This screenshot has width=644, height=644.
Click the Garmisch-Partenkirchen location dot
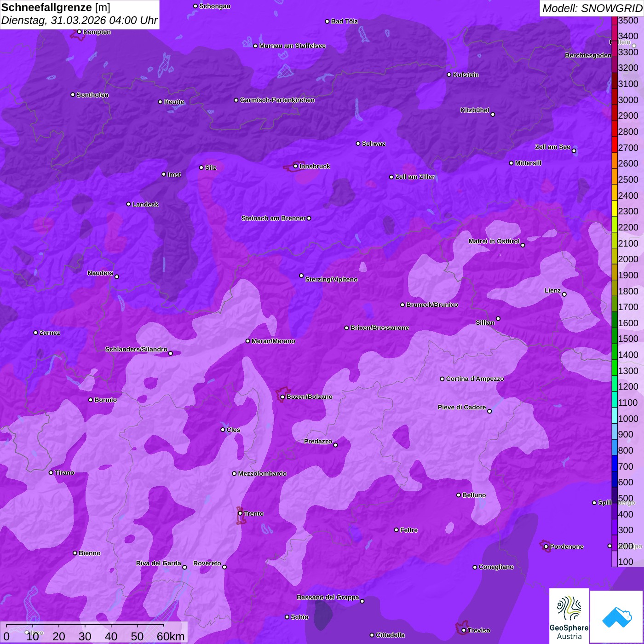(x=236, y=100)
